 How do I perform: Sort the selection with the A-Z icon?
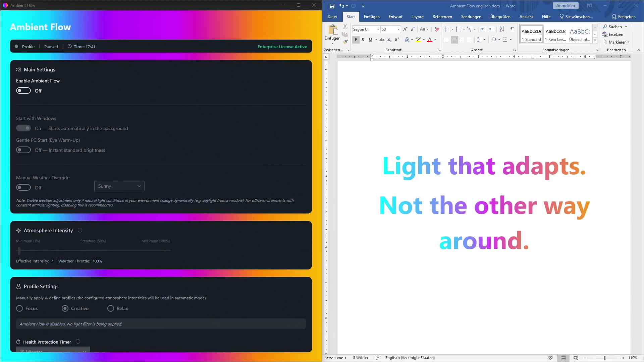502,29
